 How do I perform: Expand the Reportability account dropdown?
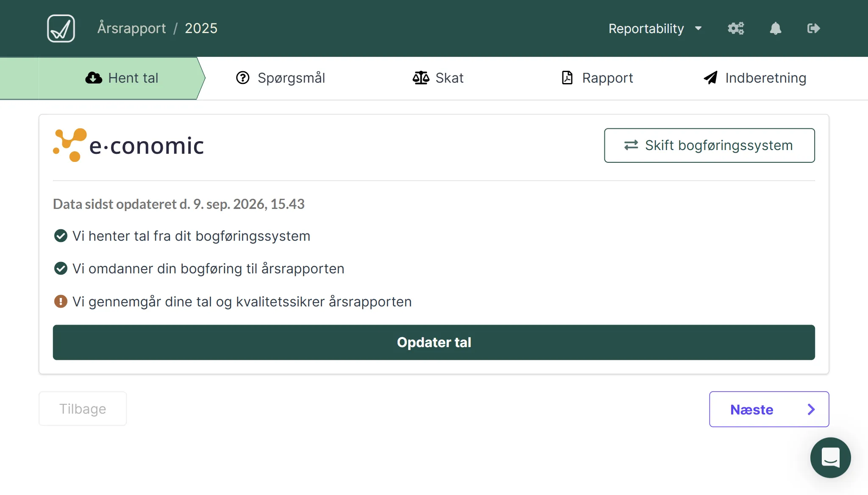click(x=655, y=28)
